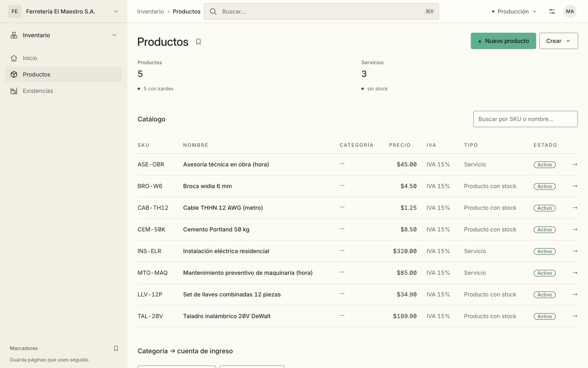Open row arrow for Set de llaves combinadas
The image size is (588, 368).
tap(575, 294)
